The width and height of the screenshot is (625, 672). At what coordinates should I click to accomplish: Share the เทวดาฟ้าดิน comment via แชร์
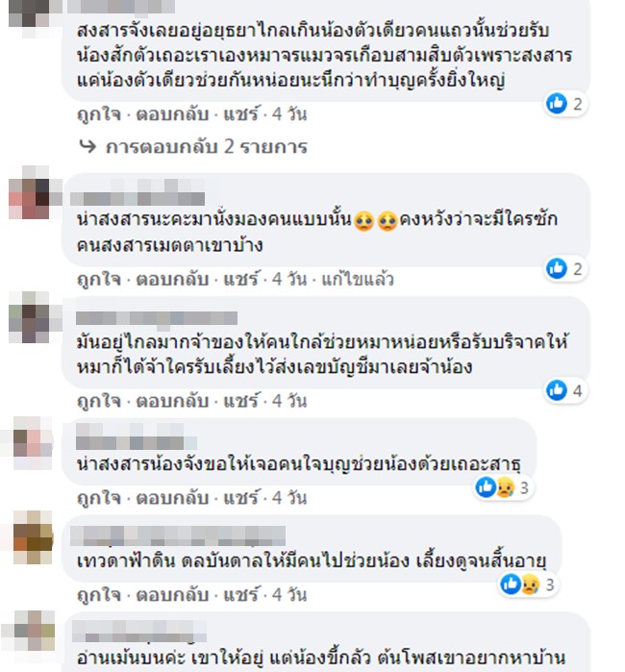coord(241,595)
